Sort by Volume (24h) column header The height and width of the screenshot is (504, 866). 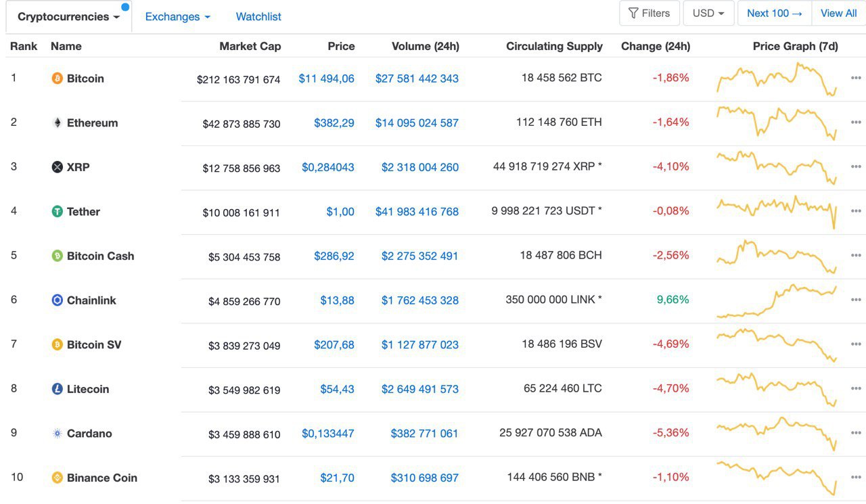426,46
